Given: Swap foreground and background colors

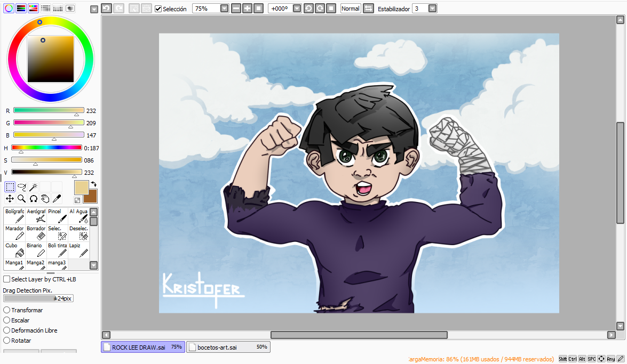Looking at the screenshot, I should pyautogui.click(x=93, y=184).
